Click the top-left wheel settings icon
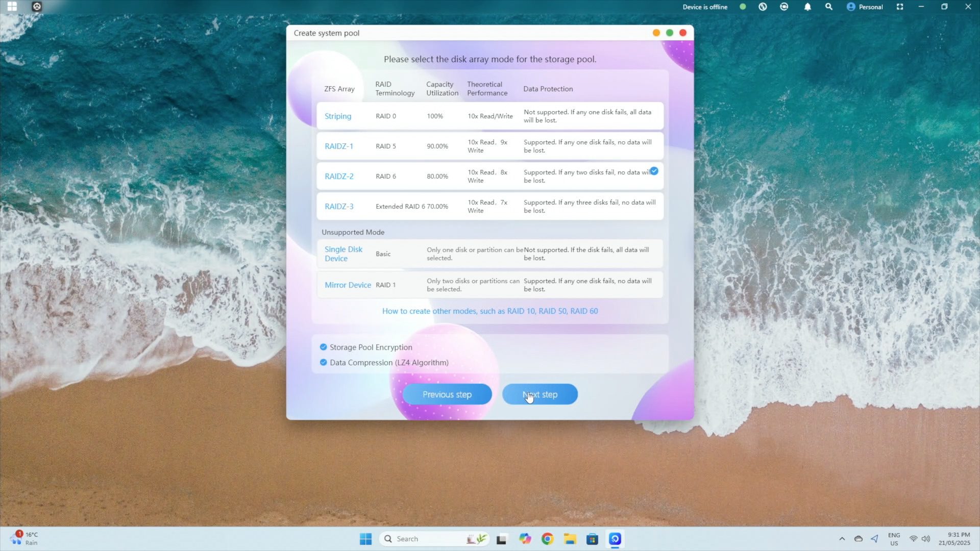Screen dimensions: 980x551 37,7
